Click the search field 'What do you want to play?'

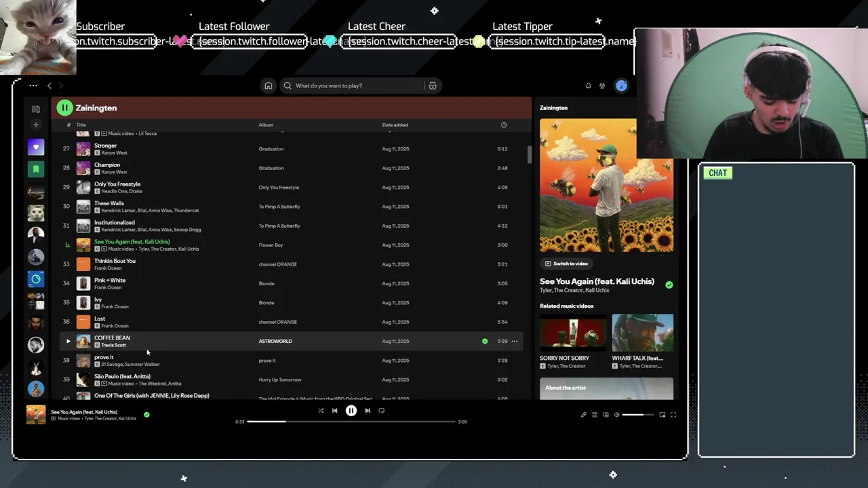(351, 85)
